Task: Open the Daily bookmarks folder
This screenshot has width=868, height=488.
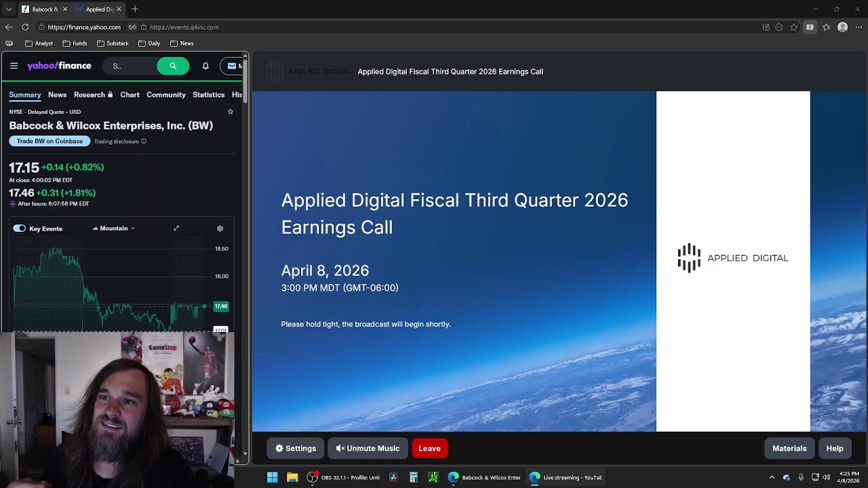Action: pyautogui.click(x=149, y=43)
